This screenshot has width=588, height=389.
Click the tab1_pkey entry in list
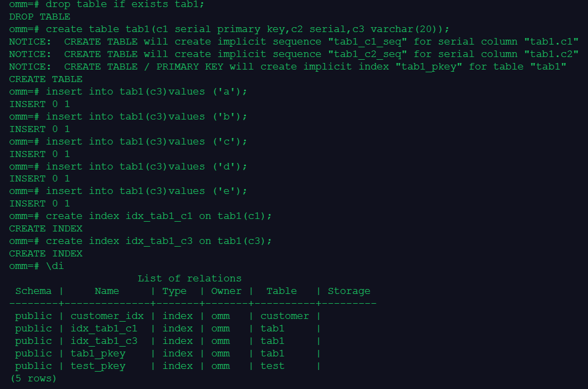pyautogui.click(x=98, y=354)
